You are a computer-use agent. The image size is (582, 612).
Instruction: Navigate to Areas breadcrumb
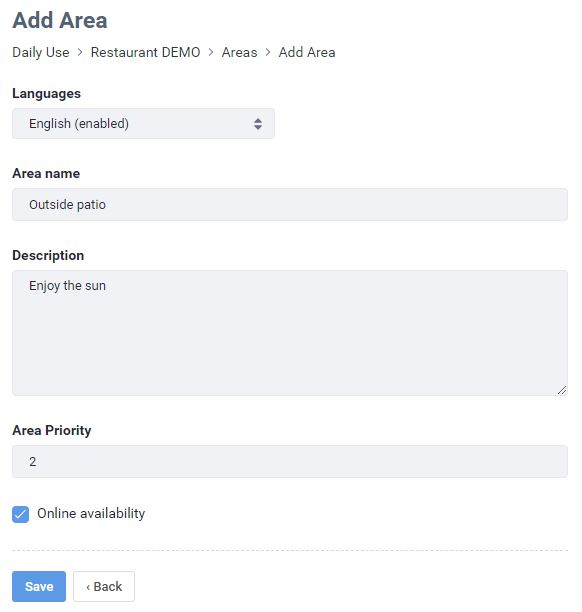pyautogui.click(x=240, y=52)
